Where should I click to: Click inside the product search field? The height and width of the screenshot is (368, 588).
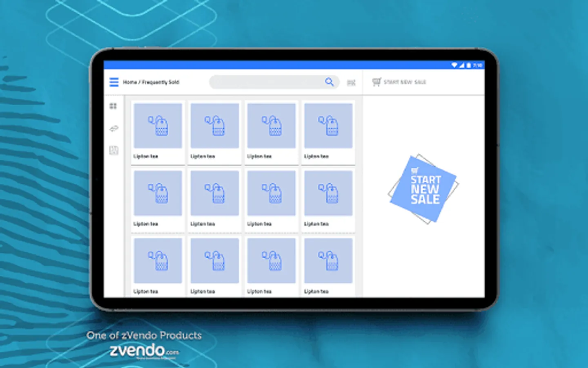coord(274,82)
